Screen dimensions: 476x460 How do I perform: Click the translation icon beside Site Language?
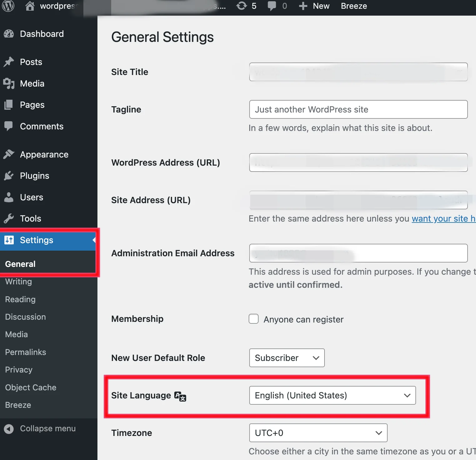coord(180,396)
